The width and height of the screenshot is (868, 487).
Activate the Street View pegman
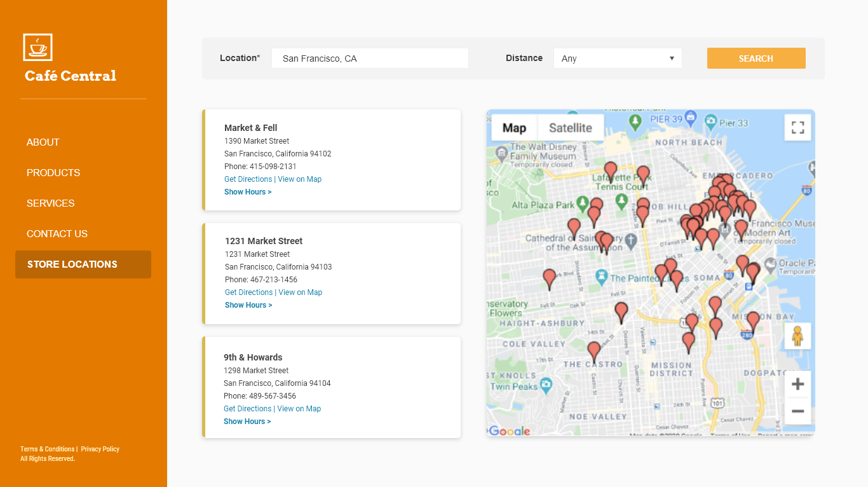click(x=797, y=336)
